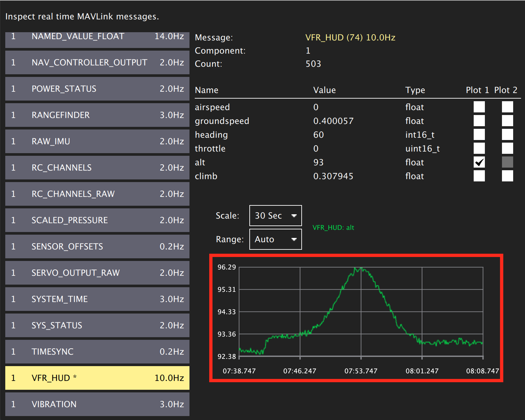
Task: Enable Plot 2 checkbox for climb
Action: 507,176
